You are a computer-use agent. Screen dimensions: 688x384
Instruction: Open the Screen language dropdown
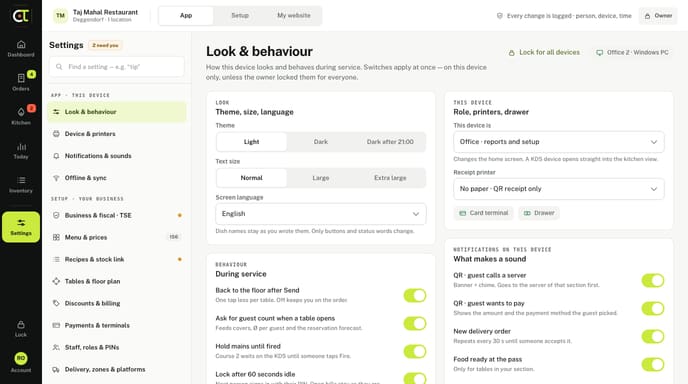pos(321,214)
